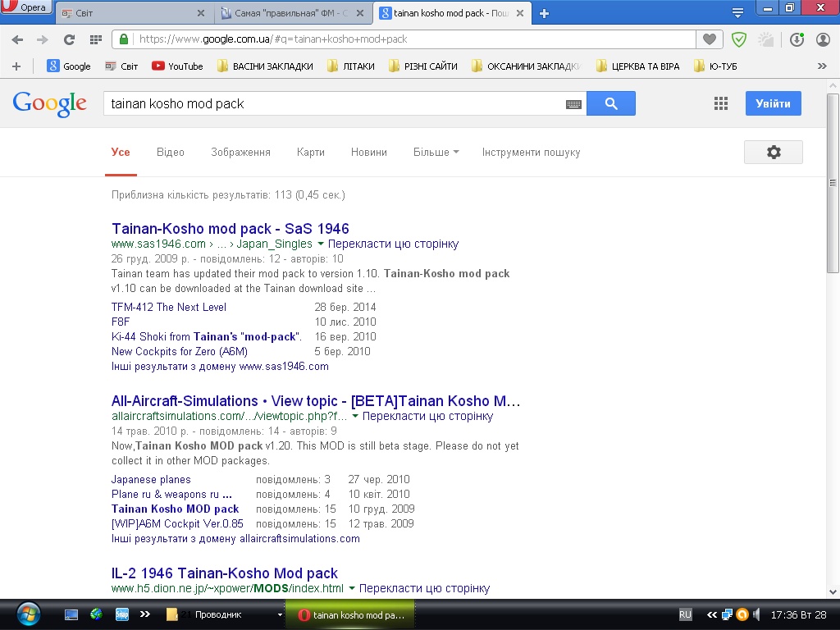Switch keyboard language RU indicator
The image size is (840, 630).
(x=685, y=614)
